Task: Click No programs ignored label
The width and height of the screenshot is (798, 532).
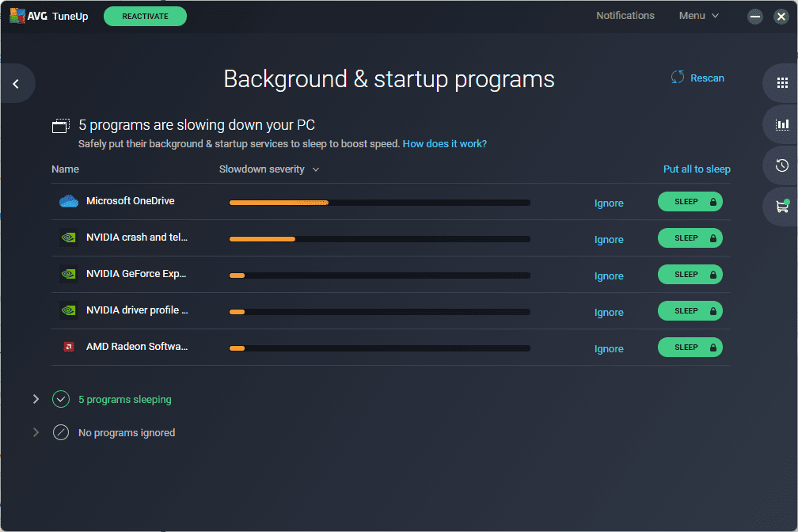Action: 127,433
